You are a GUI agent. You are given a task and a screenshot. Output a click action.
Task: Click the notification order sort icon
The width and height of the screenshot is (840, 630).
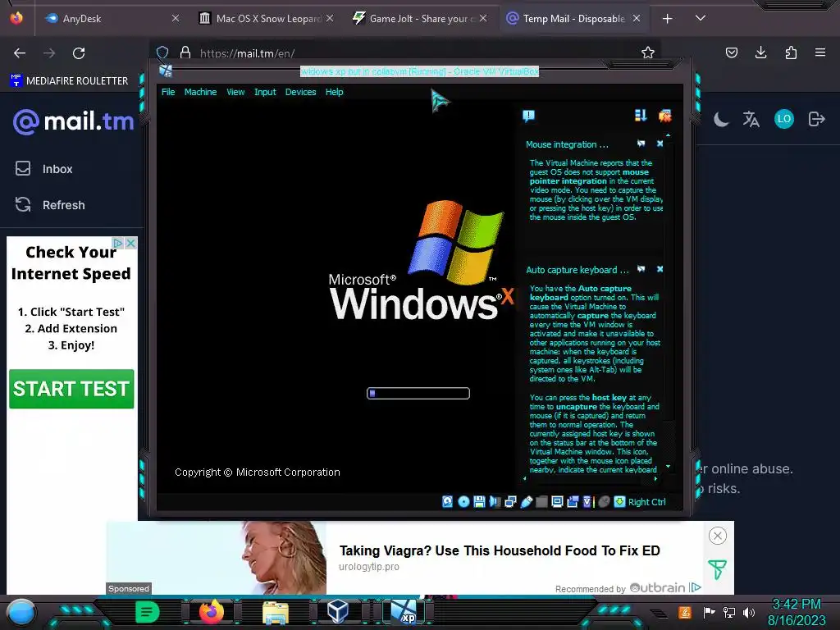(x=641, y=115)
